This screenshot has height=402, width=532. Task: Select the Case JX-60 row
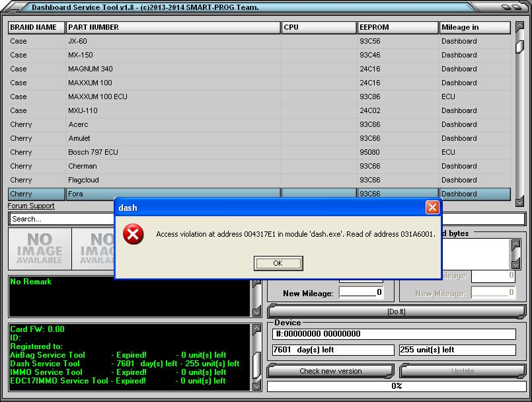(259, 41)
